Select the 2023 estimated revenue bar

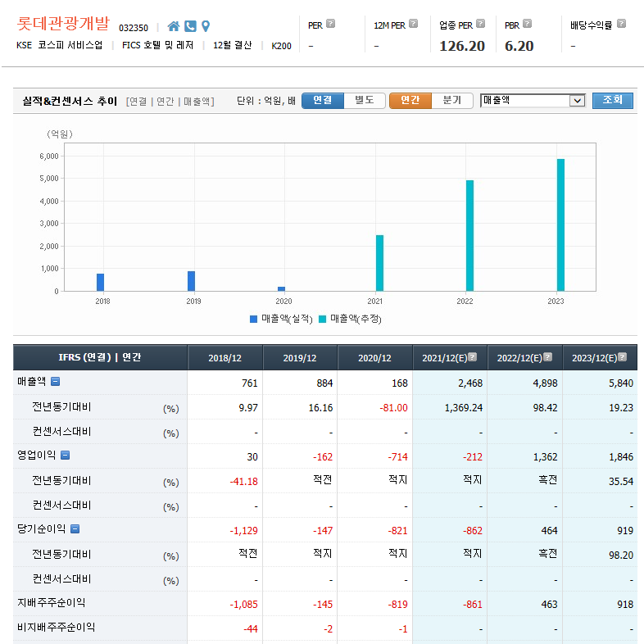click(x=560, y=225)
